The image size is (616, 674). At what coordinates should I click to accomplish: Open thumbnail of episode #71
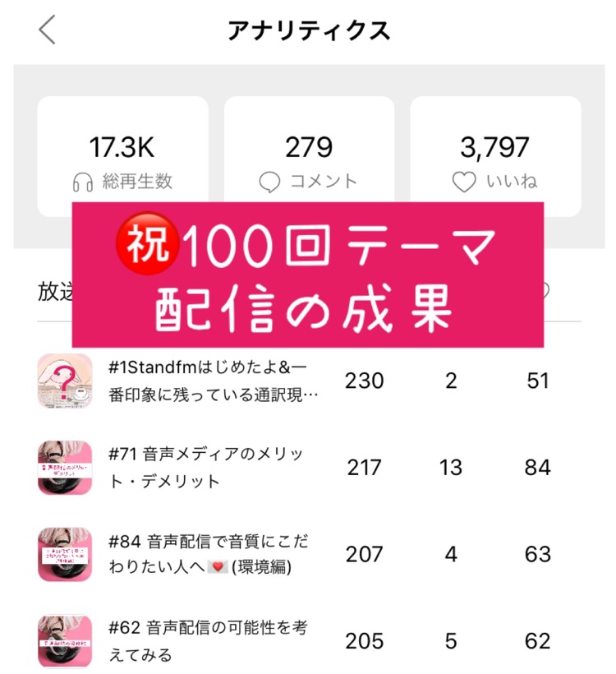(65, 468)
